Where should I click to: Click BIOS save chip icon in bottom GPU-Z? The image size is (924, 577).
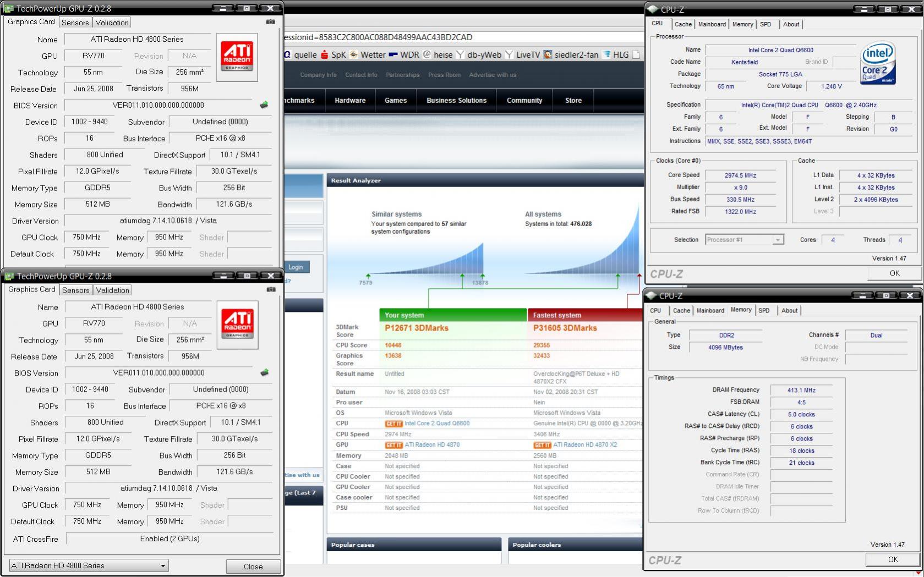(x=265, y=372)
